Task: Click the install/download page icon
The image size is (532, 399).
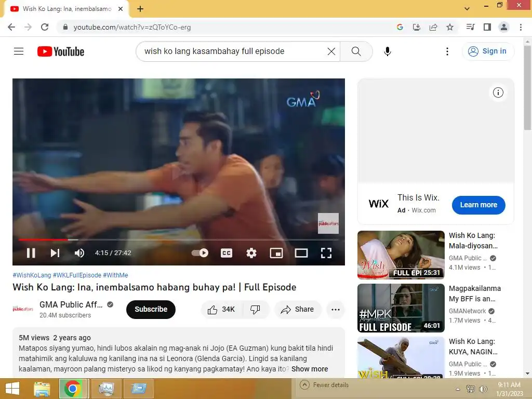Action: [x=416, y=27]
